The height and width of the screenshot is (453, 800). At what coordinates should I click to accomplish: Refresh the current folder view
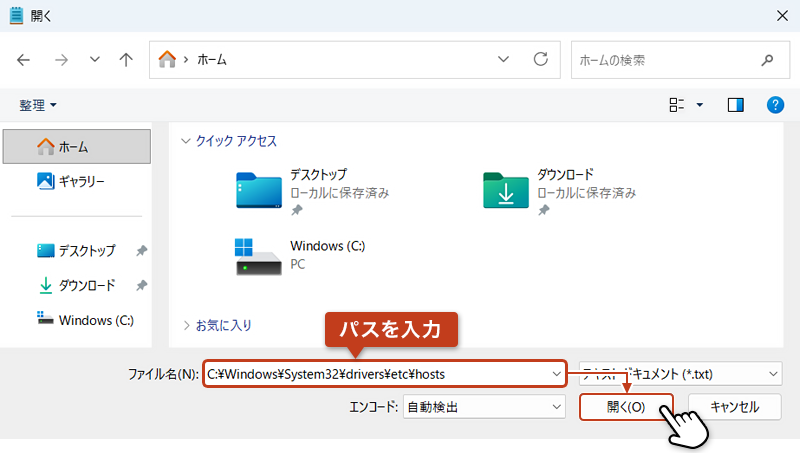click(541, 59)
